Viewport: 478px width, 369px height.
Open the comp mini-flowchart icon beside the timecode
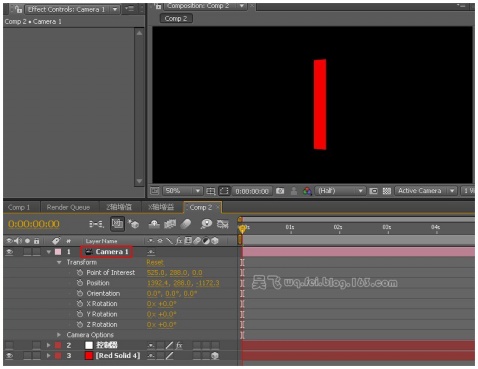(96, 224)
